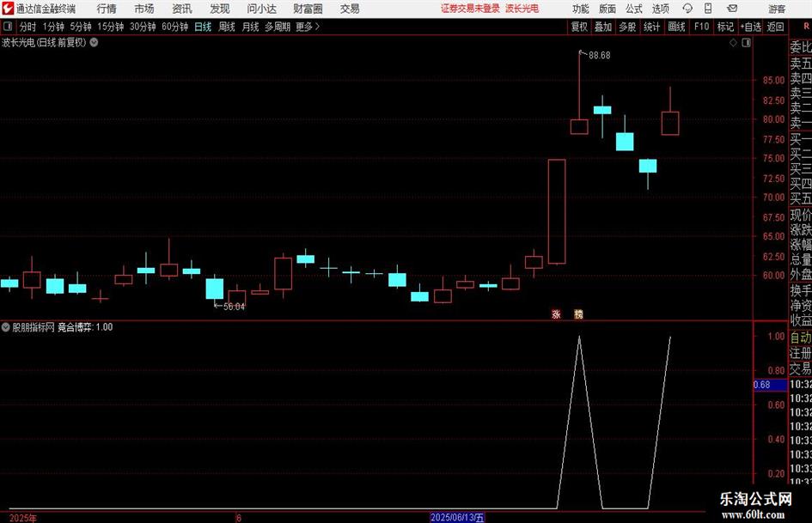Open the 功能 menu
This screenshot has width=812, height=523.
pos(581,9)
